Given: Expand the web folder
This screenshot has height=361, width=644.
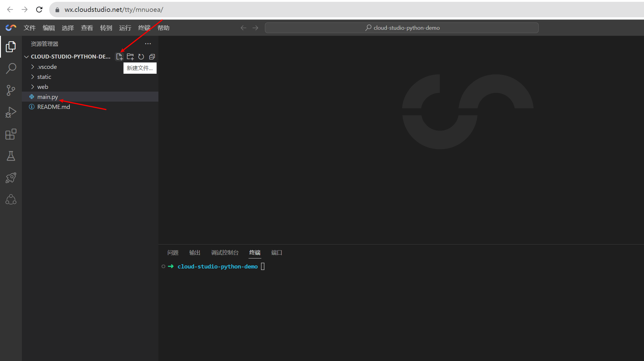Looking at the screenshot, I should (42, 87).
